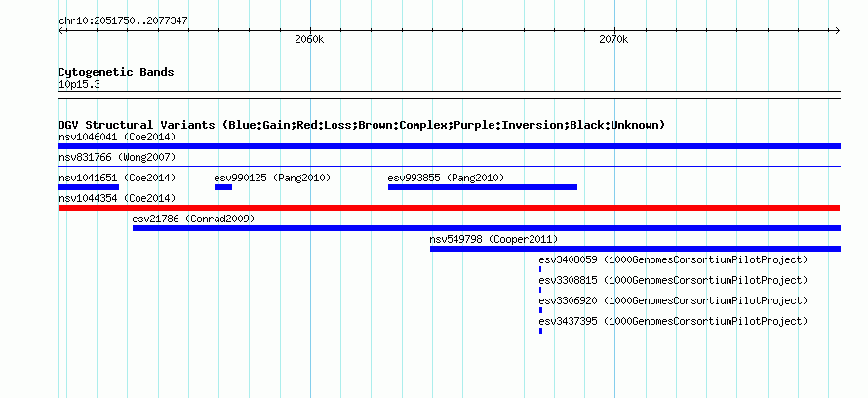Image resolution: width=868 pixels, height=398 pixels.
Task: Click the esv21786 (Conrad2009) label
Action: point(193,219)
